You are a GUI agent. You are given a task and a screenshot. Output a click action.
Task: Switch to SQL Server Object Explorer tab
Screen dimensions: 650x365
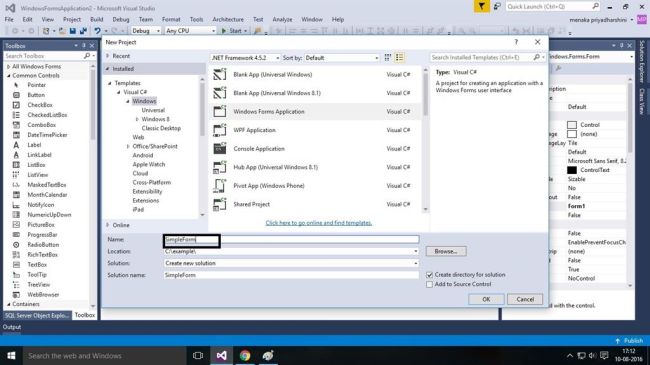pos(37,316)
